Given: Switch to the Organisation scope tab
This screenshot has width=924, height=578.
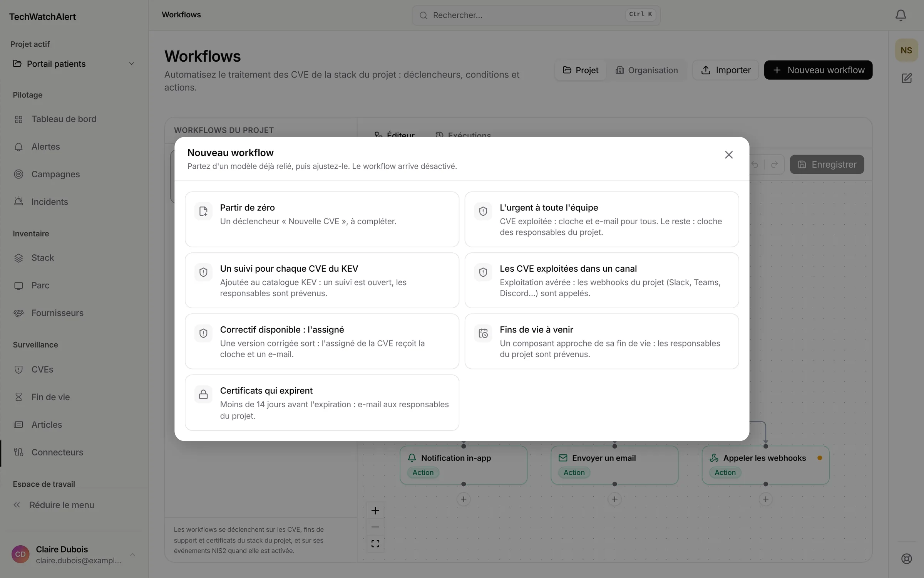Looking at the screenshot, I should (646, 70).
